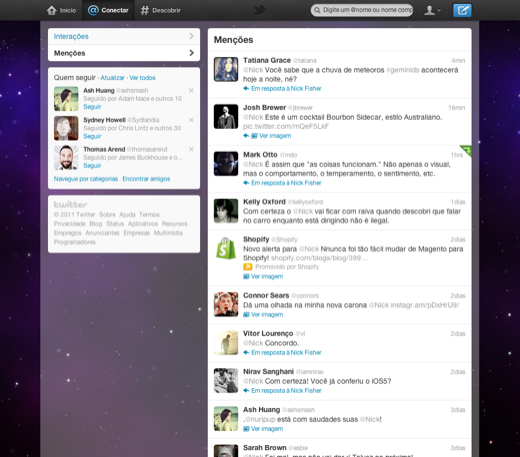Click Ver todos link
520x457 pixels.
coord(142,78)
